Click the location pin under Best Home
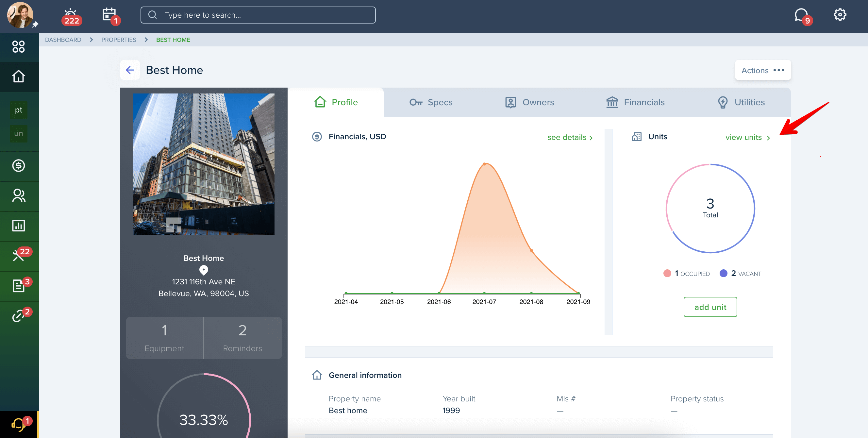868x438 pixels. 204,270
